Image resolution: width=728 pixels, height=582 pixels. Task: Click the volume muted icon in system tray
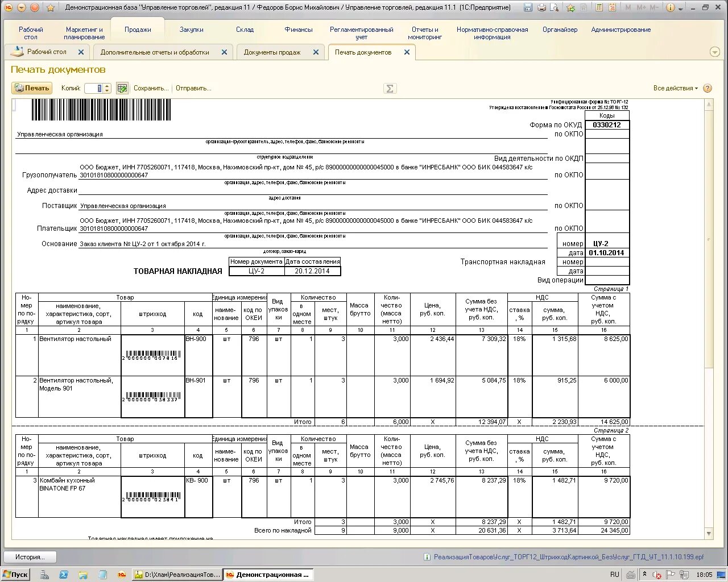(x=657, y=575)
